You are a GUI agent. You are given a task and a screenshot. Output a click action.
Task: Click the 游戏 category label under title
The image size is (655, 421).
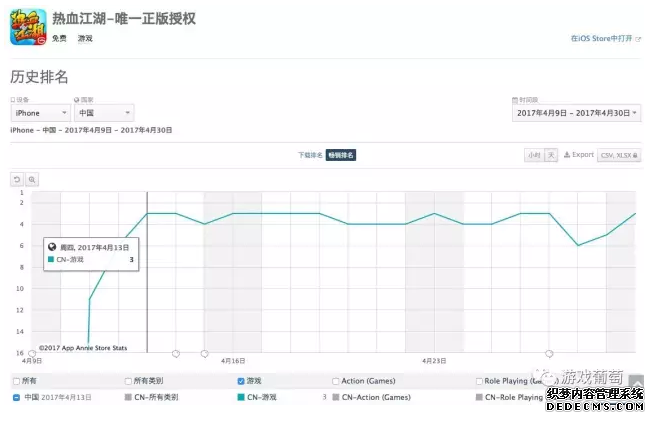point(85,38)
